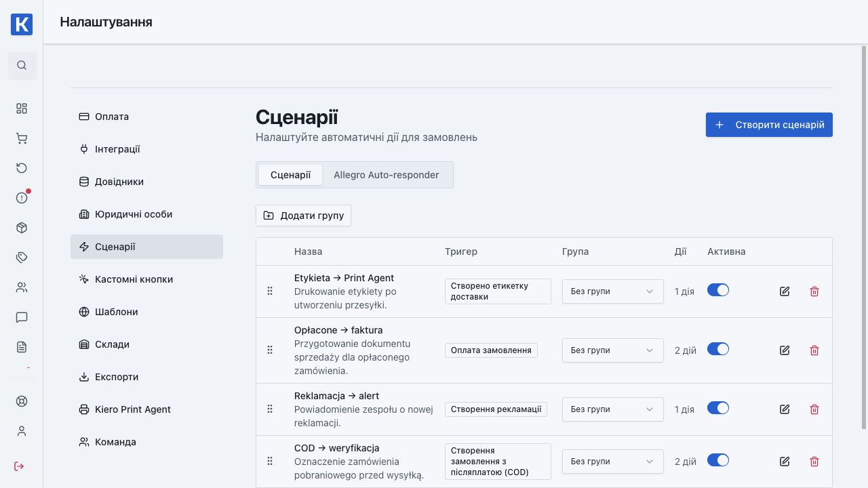Open search from the left sidebar
This screenshot has width=868, height=488.
tap(22, 65)
